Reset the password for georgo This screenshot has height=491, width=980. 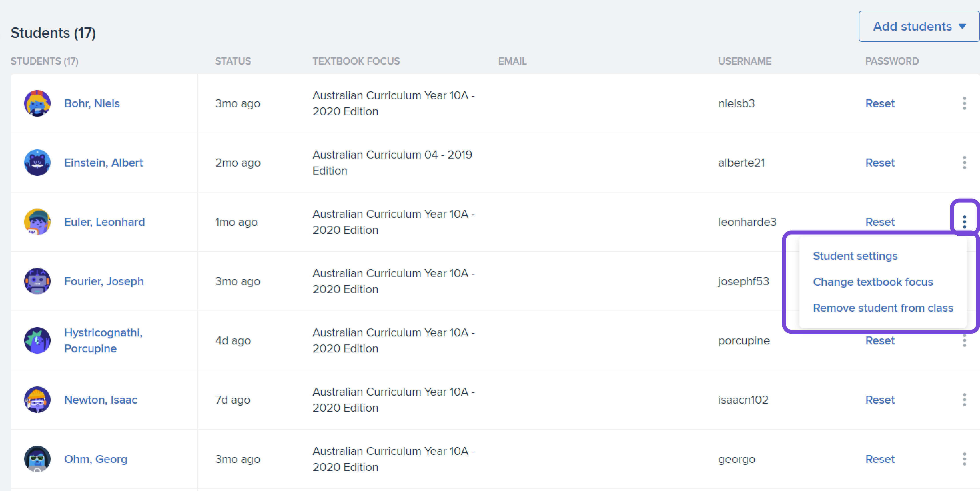880,459
